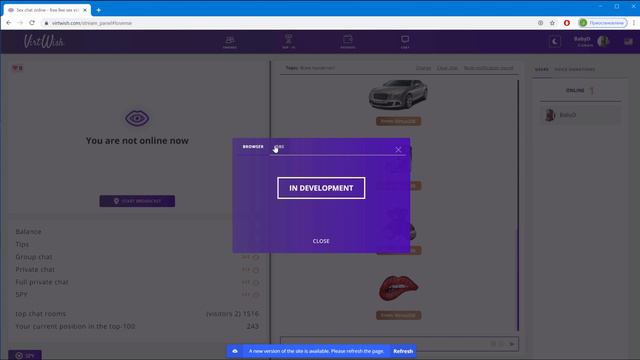The image size is (640, 360).
Task: Click the 'Your current position in the top-100' row
Action: 137,327
